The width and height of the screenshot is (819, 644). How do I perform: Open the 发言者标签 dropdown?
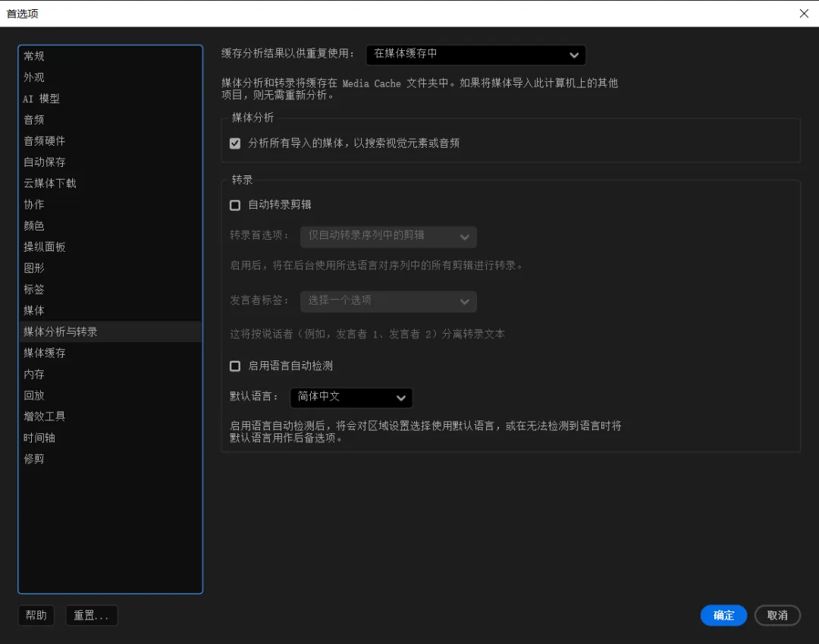pos(388,301)
